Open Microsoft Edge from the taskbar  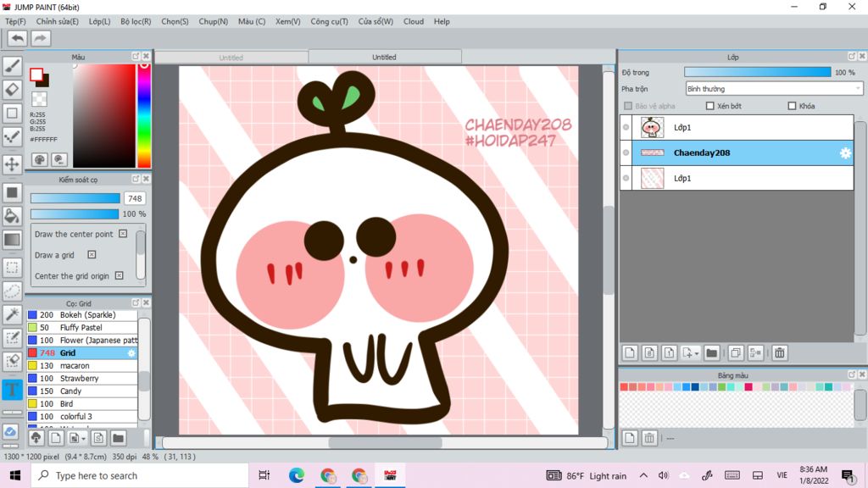click(x=296, y=476)
